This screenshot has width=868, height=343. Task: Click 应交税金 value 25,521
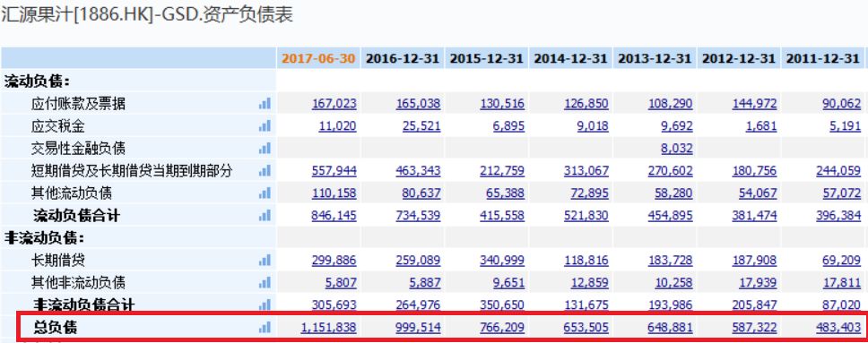point(421,126)
